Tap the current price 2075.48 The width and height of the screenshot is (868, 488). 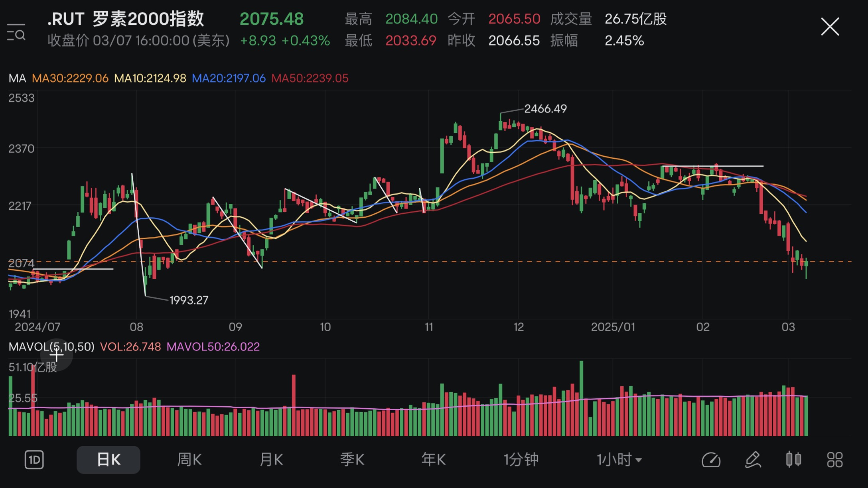(272, 19)
